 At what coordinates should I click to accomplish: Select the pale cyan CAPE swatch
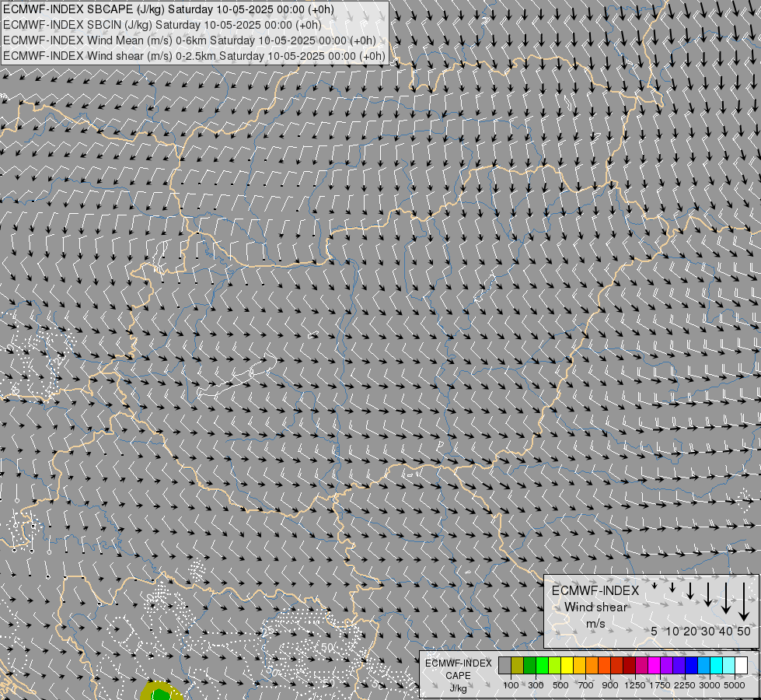[x=728, y=665]
